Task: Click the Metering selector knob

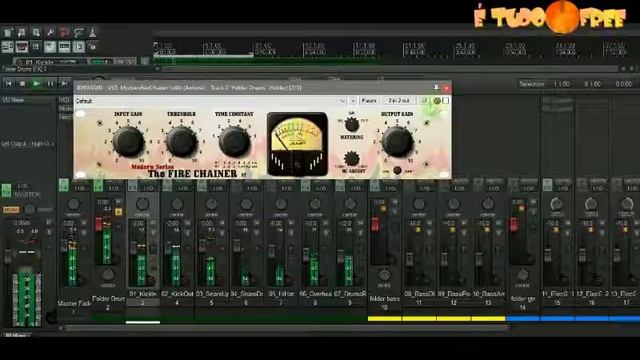Action: pos(351,124)
